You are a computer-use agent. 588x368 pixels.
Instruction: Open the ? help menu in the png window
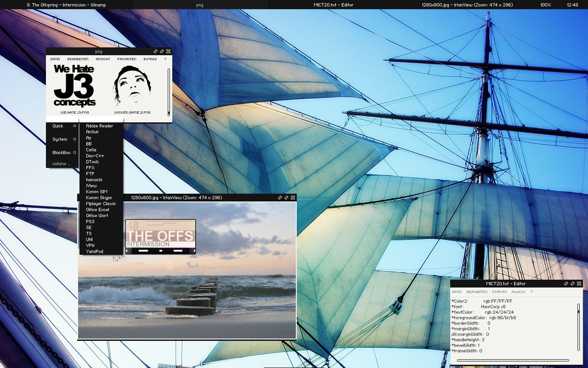165,59
